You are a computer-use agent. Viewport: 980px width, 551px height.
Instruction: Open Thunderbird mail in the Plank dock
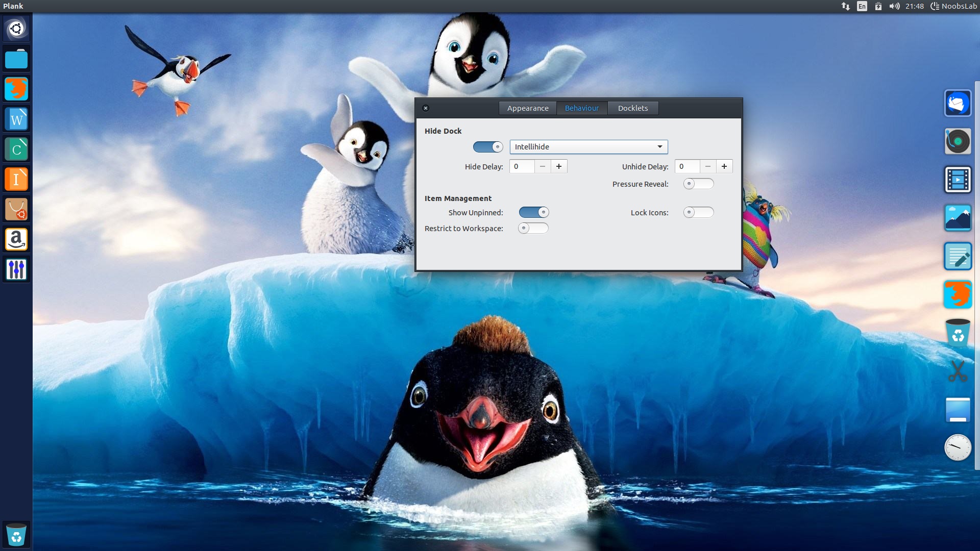click(958, 103)
